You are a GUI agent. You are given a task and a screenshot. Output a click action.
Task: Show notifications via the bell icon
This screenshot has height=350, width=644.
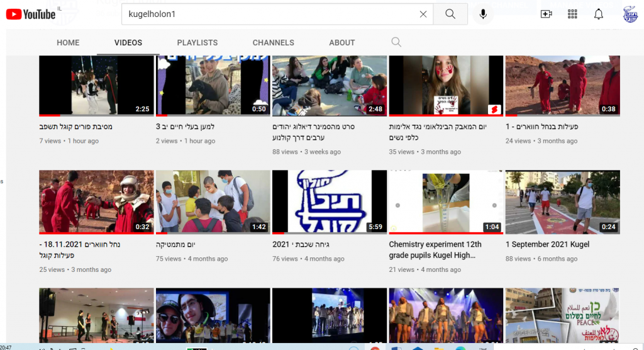point(599,14)
